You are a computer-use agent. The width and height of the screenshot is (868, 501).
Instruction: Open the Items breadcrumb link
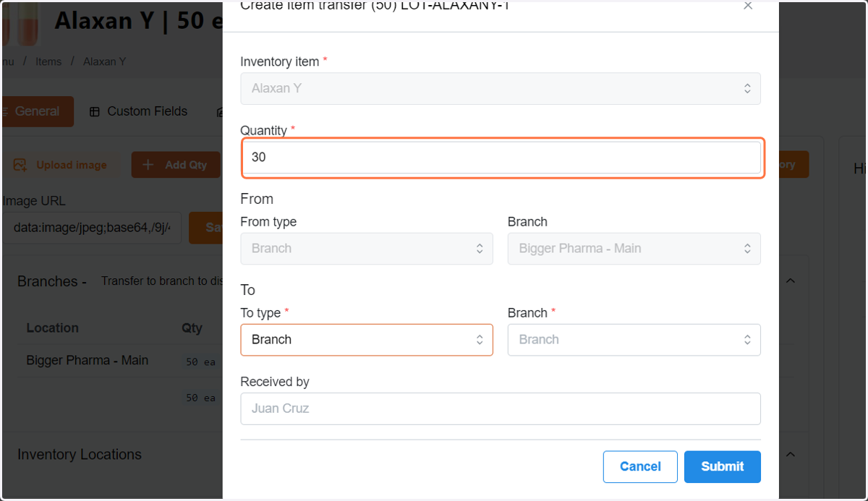(x=48, y=61)
